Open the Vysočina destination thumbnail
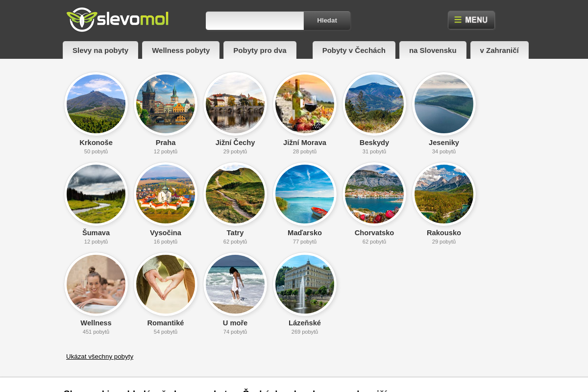This screenshot has height=392, width=588. pyautogui.click(x=166, y=194)
